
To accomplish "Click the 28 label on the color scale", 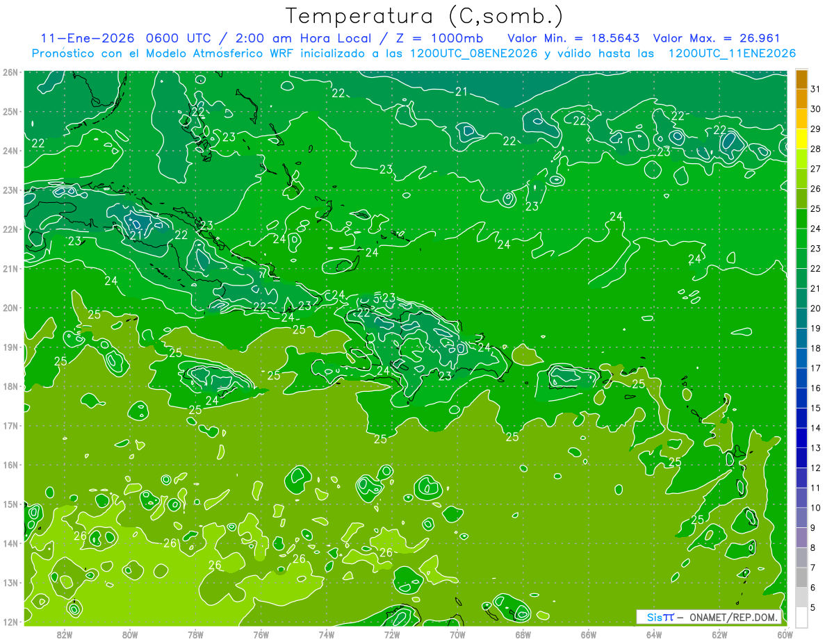I will [x=815, y=149].
